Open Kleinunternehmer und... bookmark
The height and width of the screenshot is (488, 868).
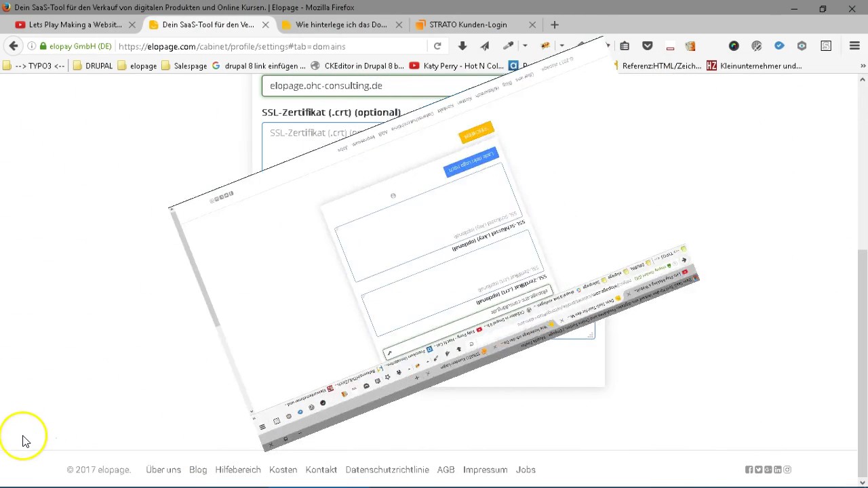(754, 66)
